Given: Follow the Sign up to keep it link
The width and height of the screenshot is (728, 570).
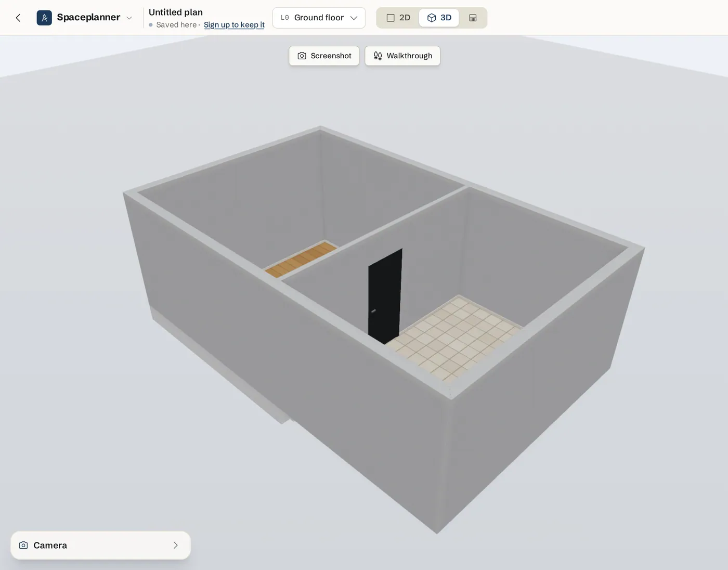Looking at the screenshot, I should (234, 24).
